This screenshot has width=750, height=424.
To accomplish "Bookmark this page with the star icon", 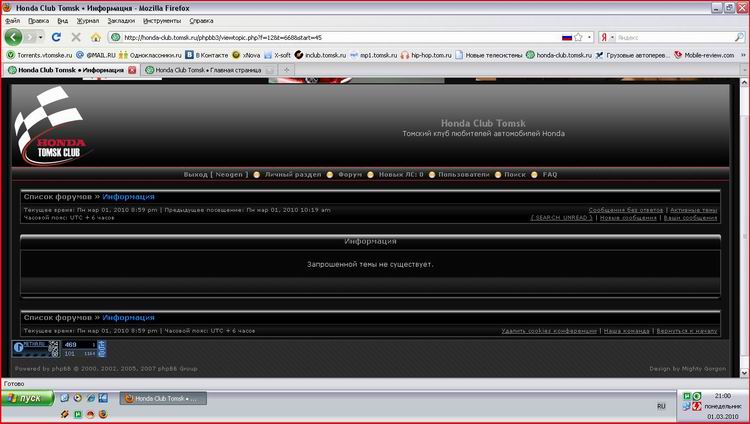I will [578, 37].
